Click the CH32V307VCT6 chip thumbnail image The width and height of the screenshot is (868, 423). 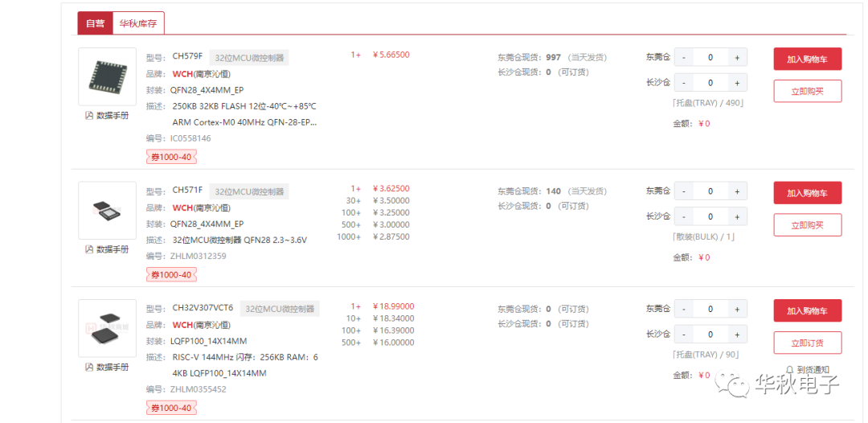click(x=107, y=328)
